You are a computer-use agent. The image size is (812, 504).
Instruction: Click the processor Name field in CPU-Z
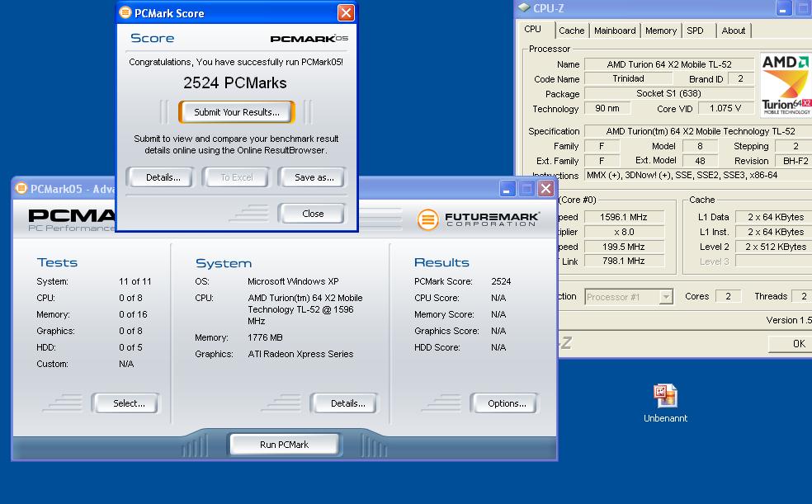(669, 64)
